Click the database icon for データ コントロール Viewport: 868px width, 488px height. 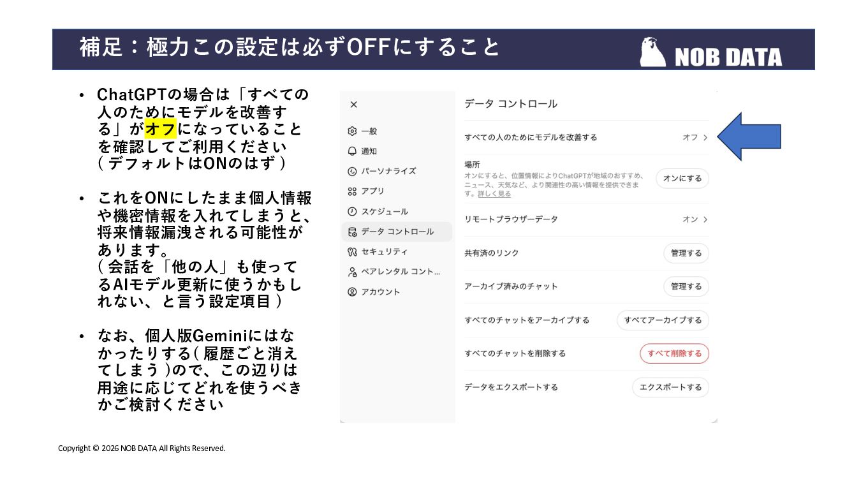point(352,232)
